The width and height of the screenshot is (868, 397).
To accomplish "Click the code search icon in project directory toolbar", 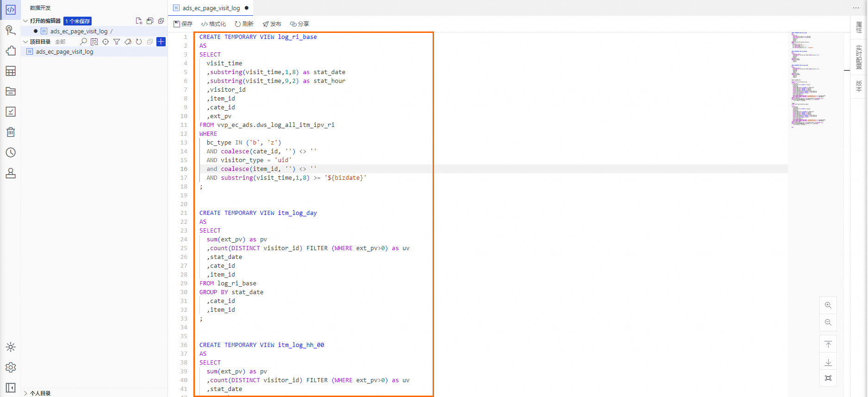I will click(94, 42).
